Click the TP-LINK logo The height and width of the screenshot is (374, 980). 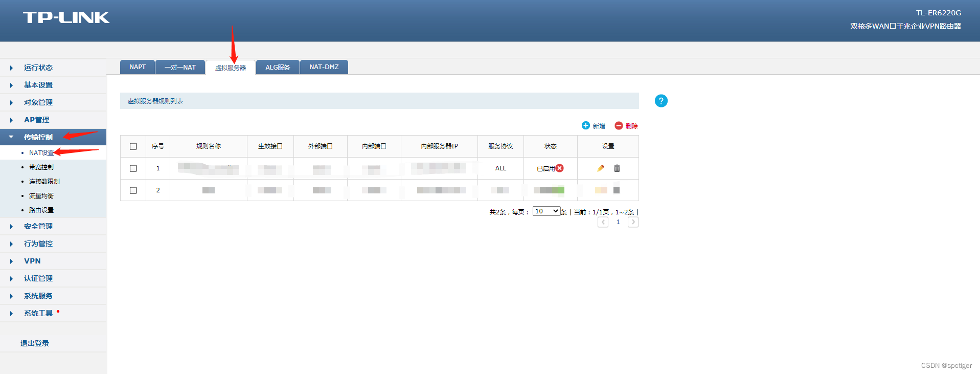point(66,17)
